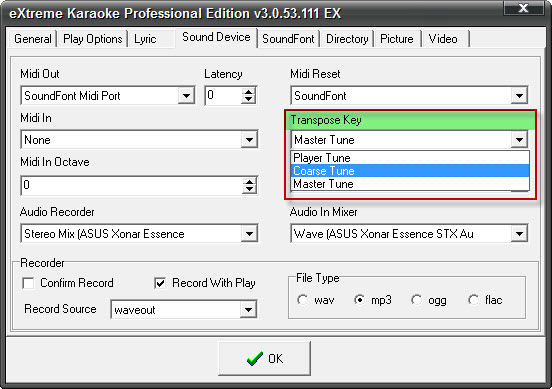Select the wav file type
This screenshot has height=389, width=552.
302,300
